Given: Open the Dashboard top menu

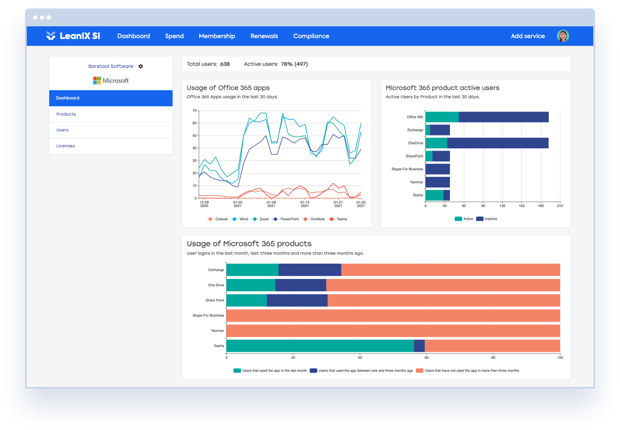Looking at the screenshot, I should tap(134, 36).
